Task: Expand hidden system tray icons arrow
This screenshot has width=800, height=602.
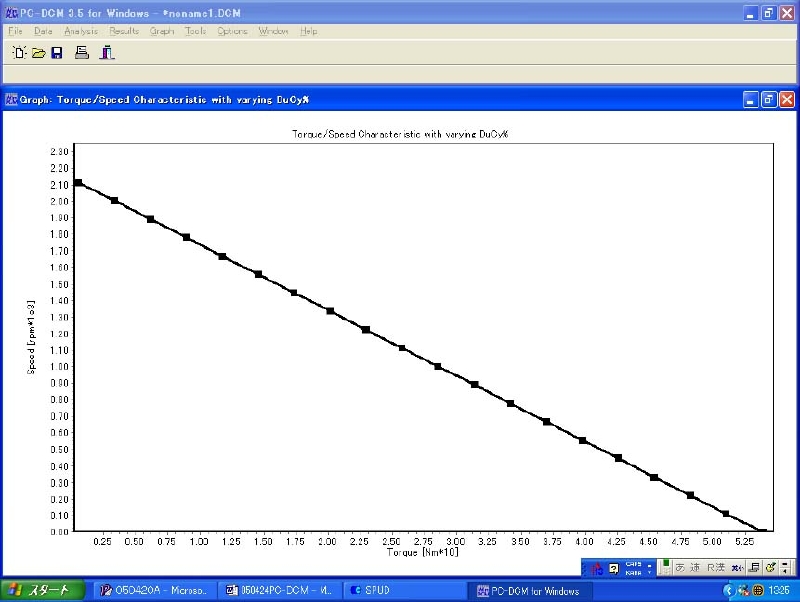Action: pyautogui.click(x=729, y=590)
